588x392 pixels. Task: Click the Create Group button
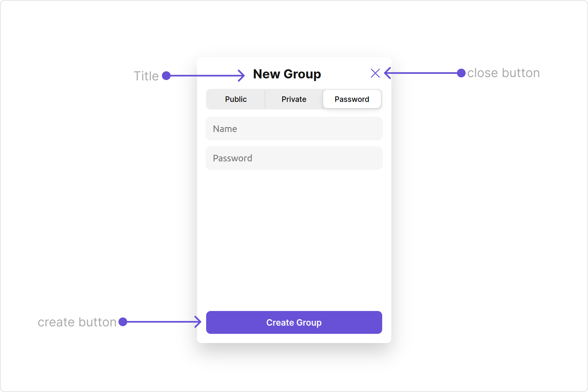click(294, 322)
